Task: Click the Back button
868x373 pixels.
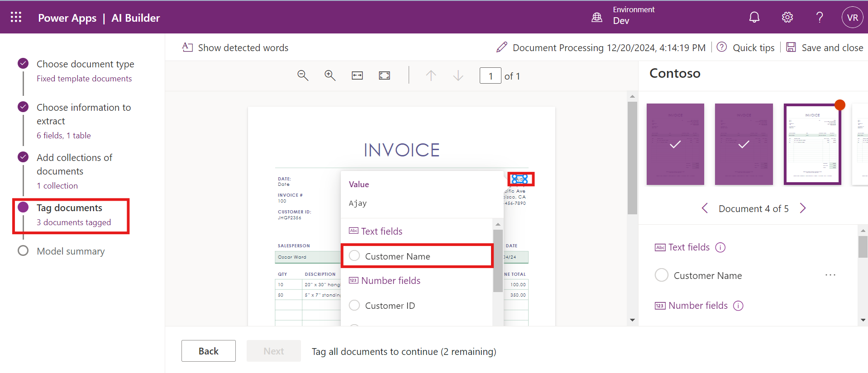Action: (x=208, y=351)
